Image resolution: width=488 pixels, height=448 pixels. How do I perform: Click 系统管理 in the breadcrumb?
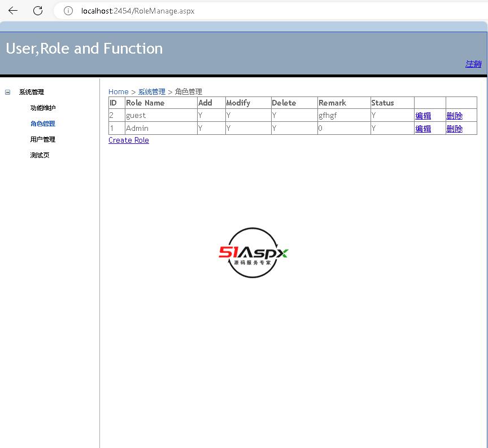pos(152,92)
